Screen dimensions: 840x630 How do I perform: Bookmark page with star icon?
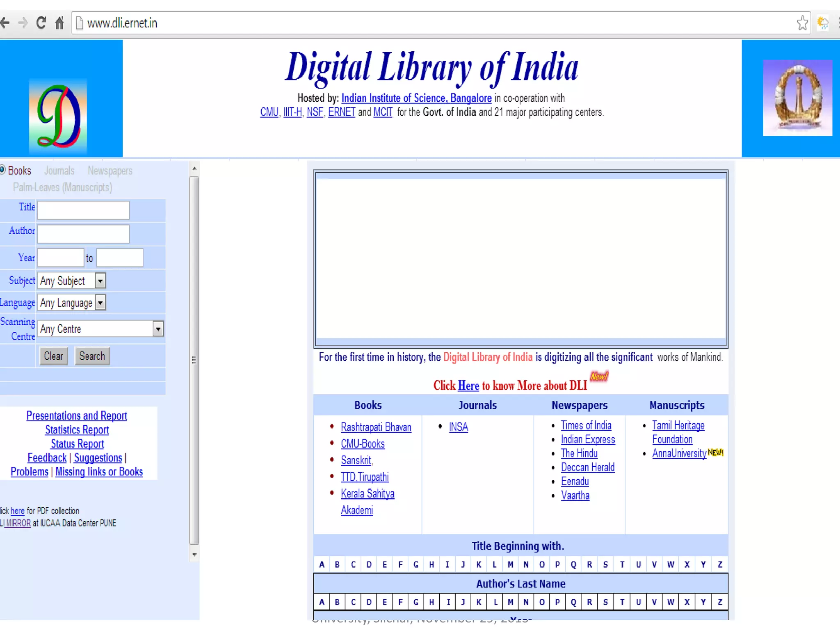[802, 23]
